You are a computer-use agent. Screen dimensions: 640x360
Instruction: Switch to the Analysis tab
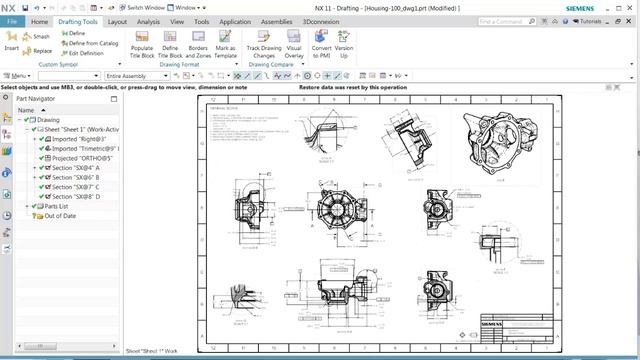148,22
